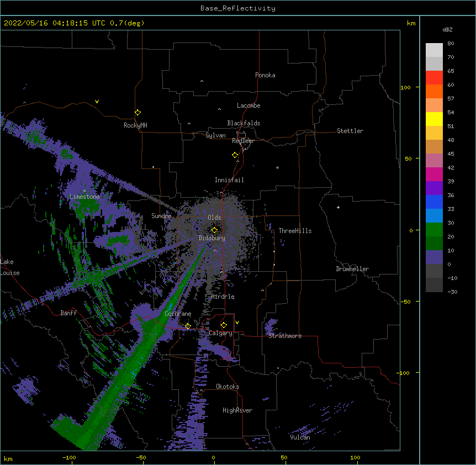Click the yellow V marker east of Calgary

[237, 323]
